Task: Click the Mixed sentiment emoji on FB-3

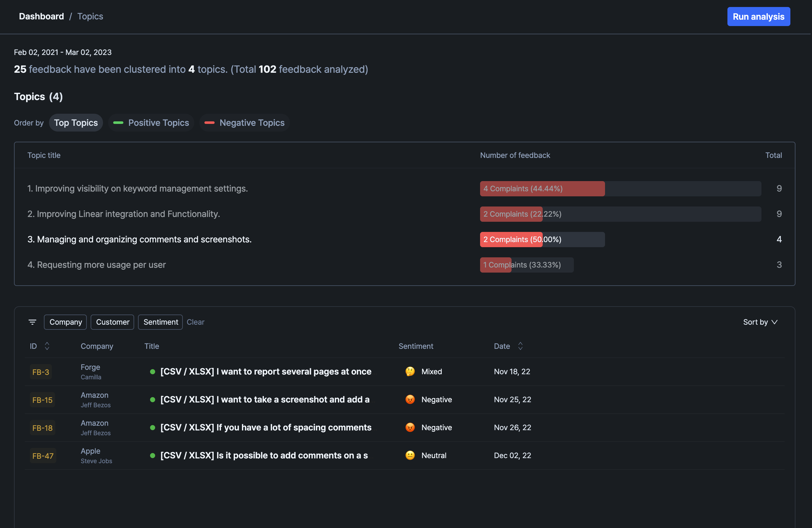Action: (x=410, y=372)
